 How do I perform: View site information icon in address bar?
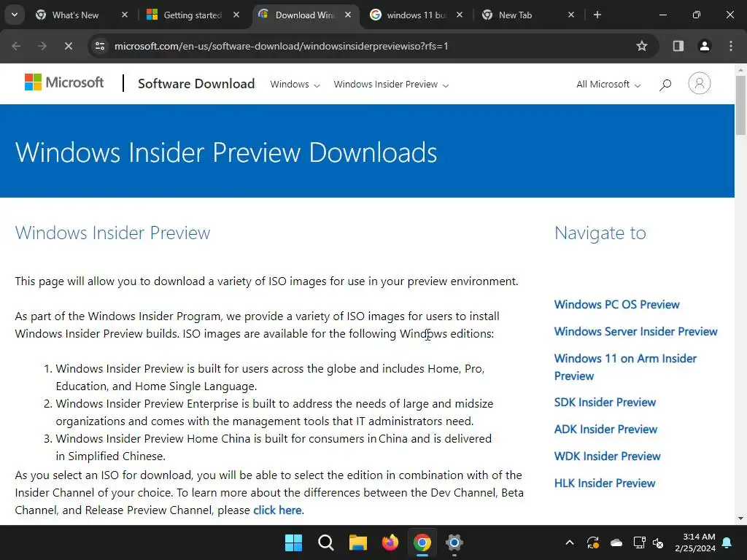[100, 46]
